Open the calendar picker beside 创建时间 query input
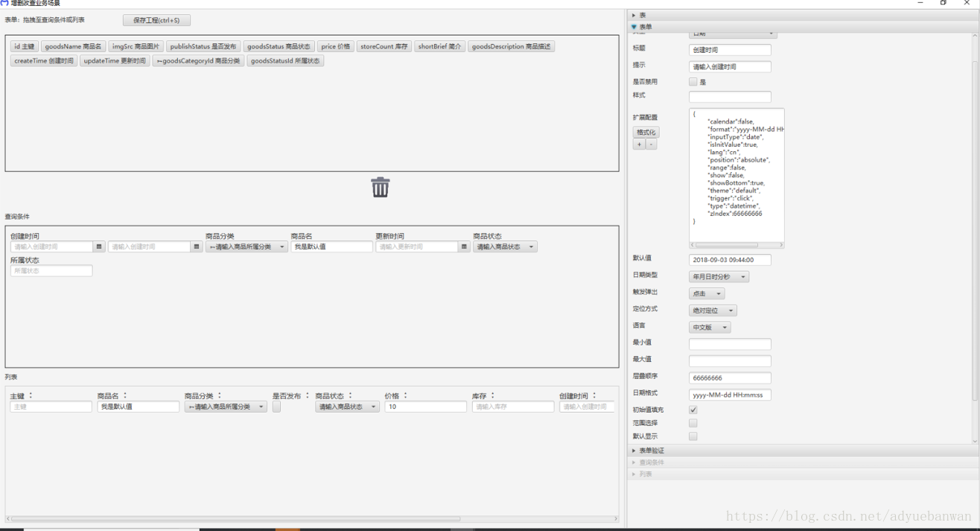This screenshot has width=980, height=531. click(x=98, y=246)
